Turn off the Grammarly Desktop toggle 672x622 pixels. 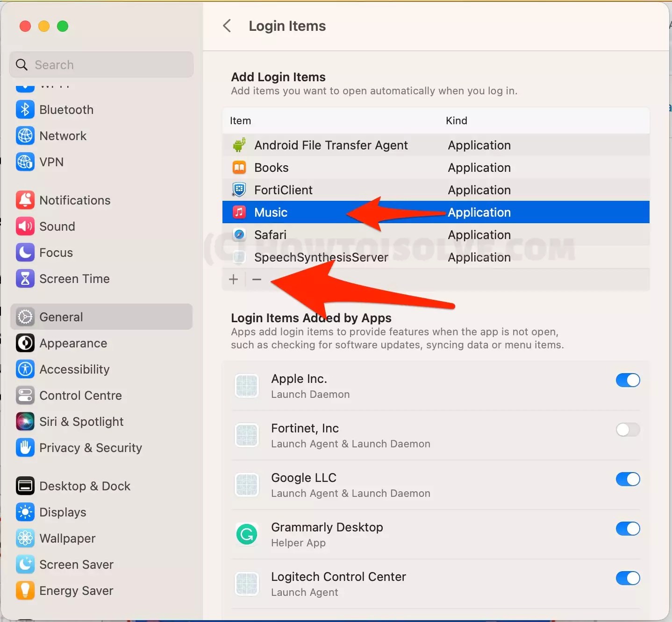628,529
